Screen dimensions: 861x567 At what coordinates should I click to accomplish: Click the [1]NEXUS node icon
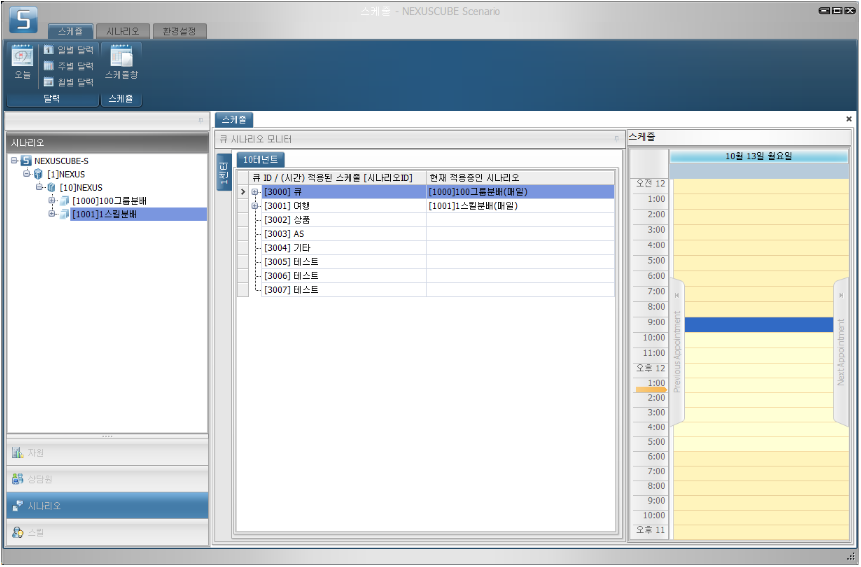38,174
